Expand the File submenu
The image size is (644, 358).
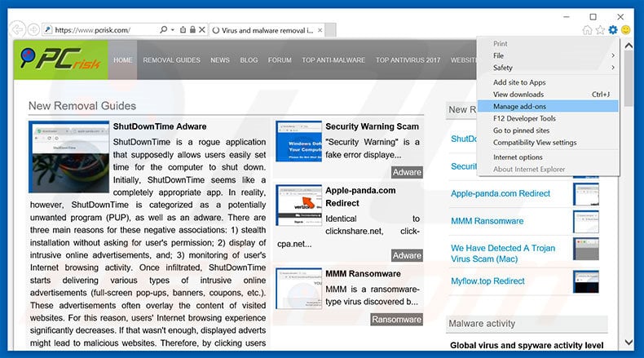tap(548, 55)
